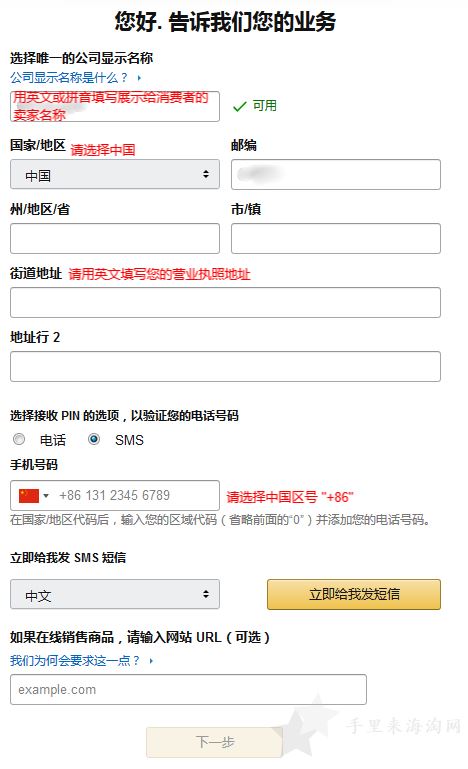Click the 邮编 postal code field

coord(336,174)
